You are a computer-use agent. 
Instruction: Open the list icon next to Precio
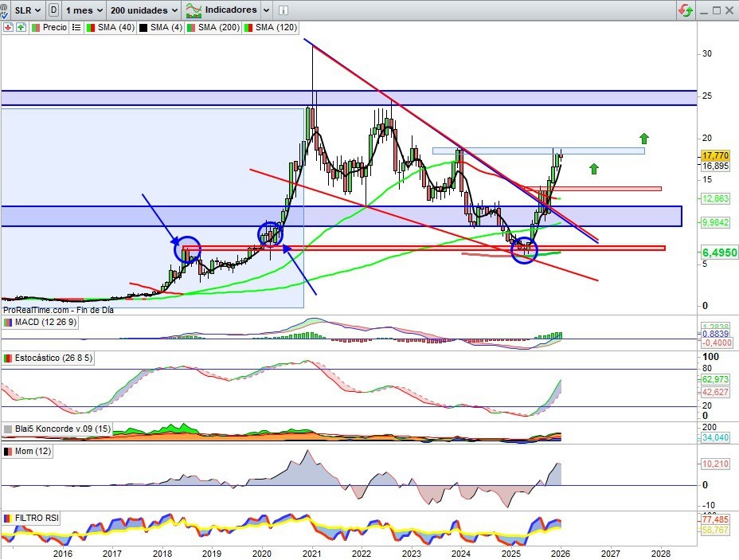tap(76, 27)
